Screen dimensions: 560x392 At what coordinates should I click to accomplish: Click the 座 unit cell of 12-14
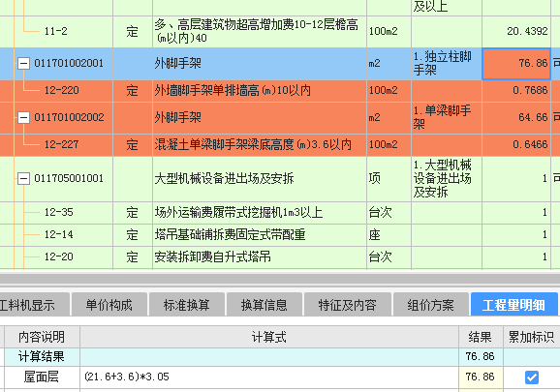tap(389, 234)
